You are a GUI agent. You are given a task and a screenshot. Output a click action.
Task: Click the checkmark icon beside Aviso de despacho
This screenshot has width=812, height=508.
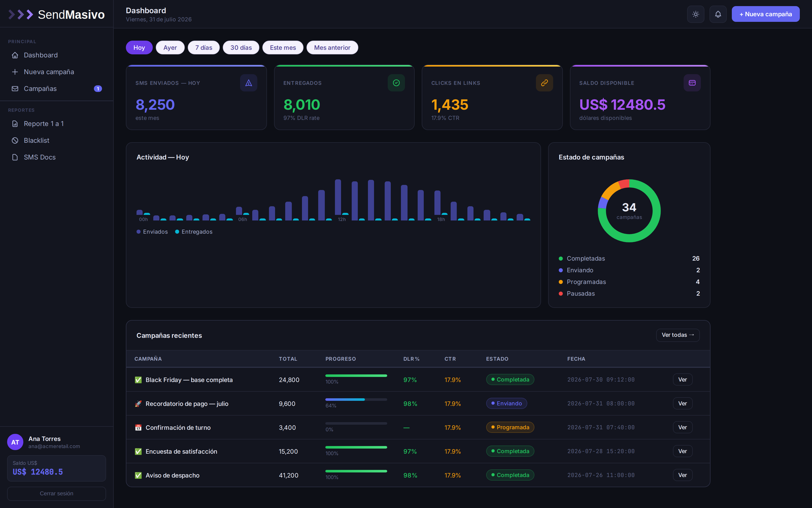[138, 475]
